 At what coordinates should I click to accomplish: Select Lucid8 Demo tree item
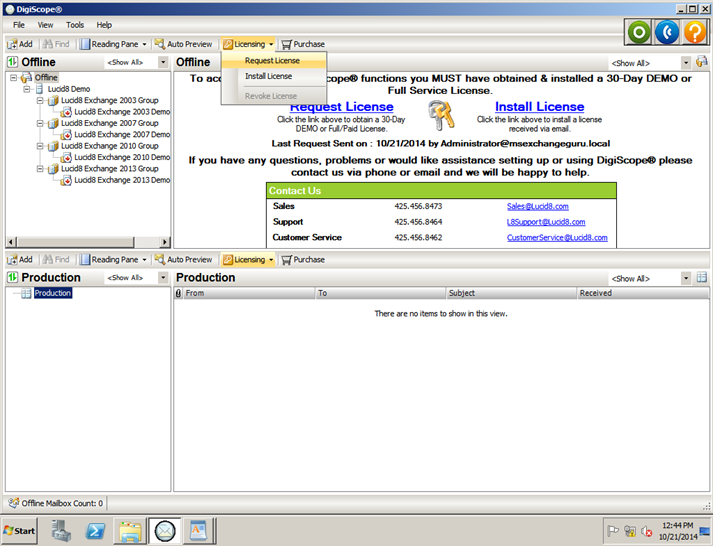pyautogui.click(x=69, y=89)
